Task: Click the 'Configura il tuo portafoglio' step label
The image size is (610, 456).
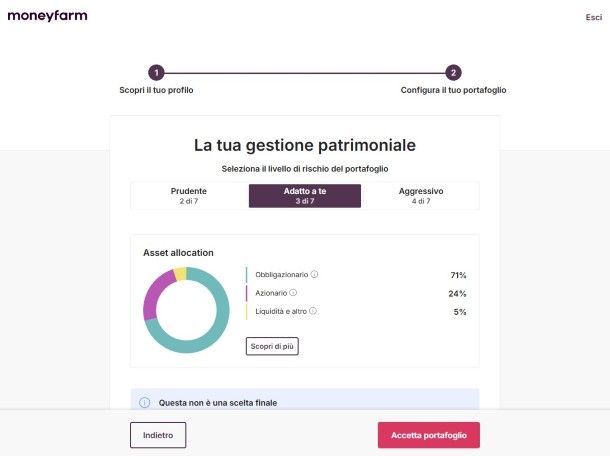Action: [453, 90]
